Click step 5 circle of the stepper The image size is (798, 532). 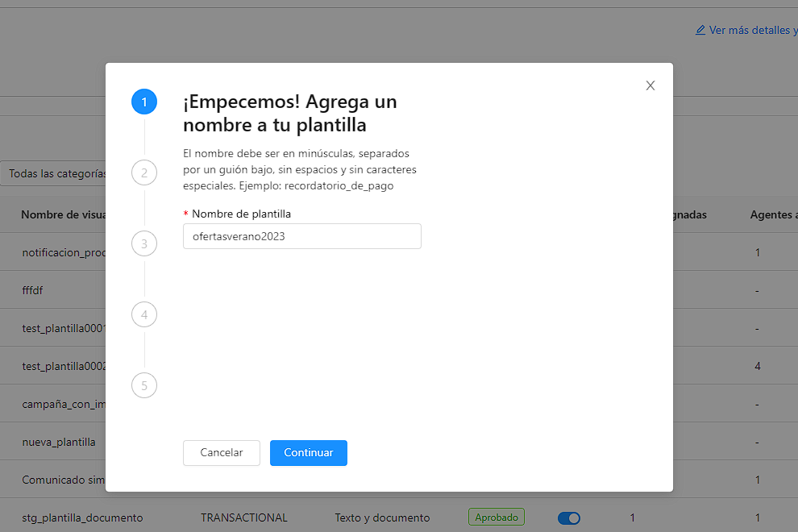(x=144, y=385)
